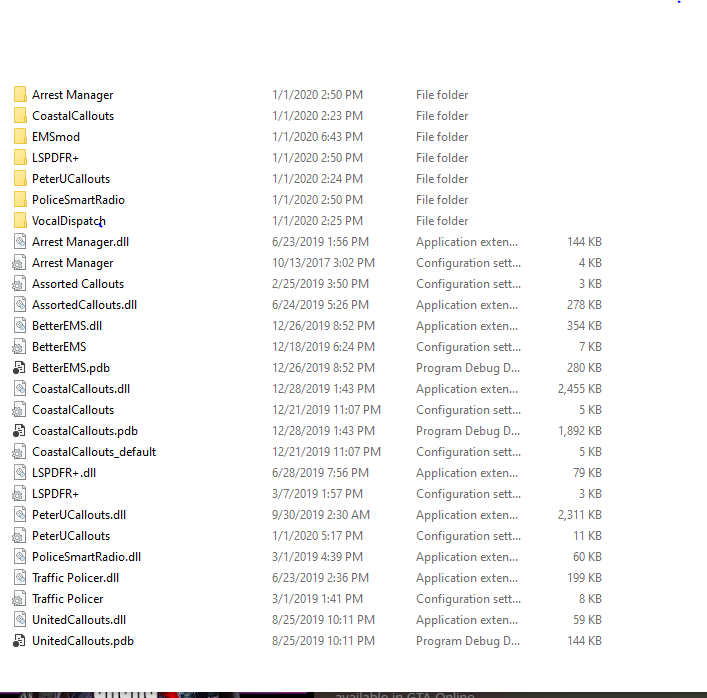Select the 'BetterEMS.dll' file name
Image resolution: width=707 pixels, height=698 pixels.
(x=67, y=326)
